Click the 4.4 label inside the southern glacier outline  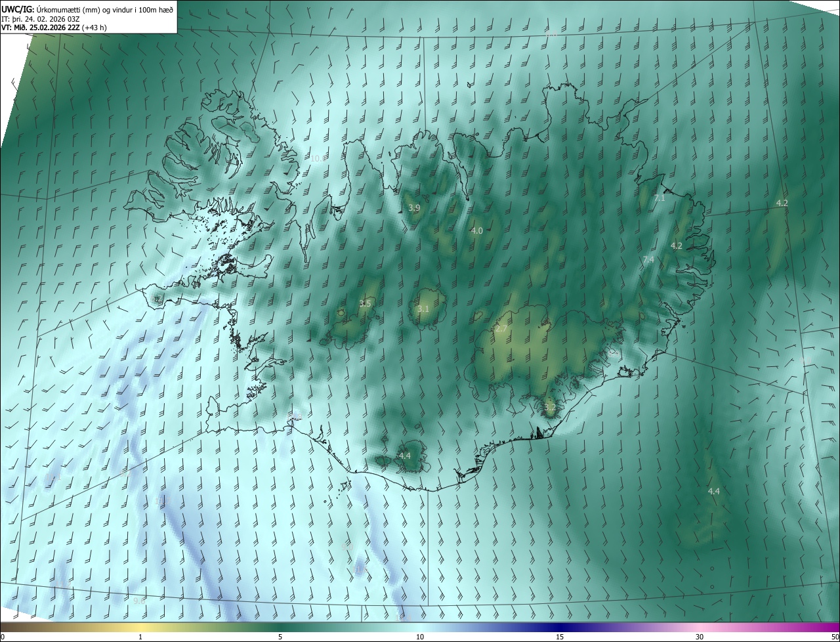click(404, 456)
